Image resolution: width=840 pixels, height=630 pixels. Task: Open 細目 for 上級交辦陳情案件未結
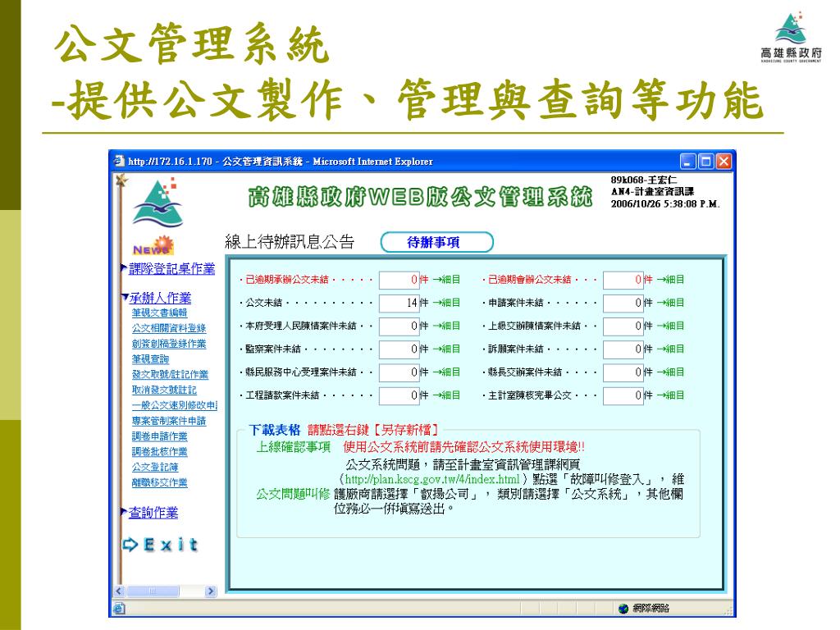pyautogui.click(x=671, y=326)
